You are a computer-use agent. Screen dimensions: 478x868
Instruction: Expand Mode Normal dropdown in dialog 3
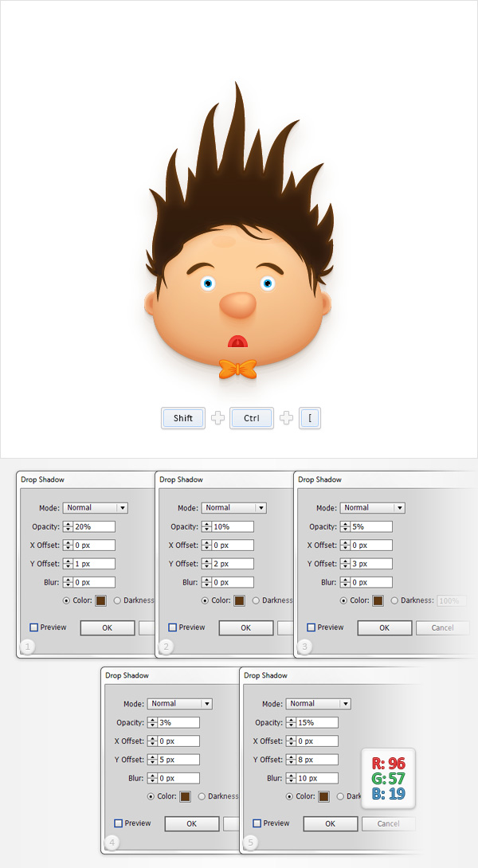tap(372, 508)
